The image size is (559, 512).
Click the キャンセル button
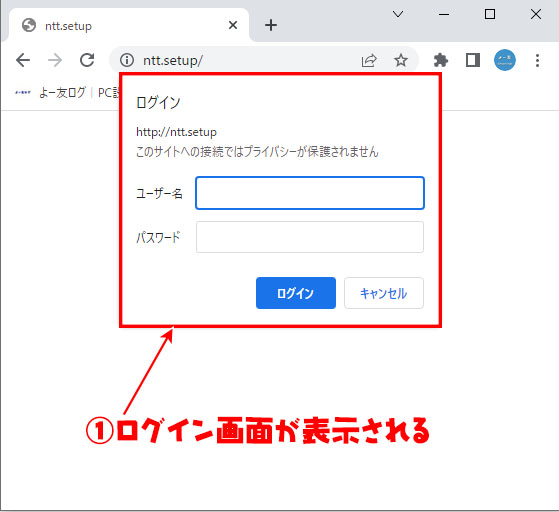point(384,293)
